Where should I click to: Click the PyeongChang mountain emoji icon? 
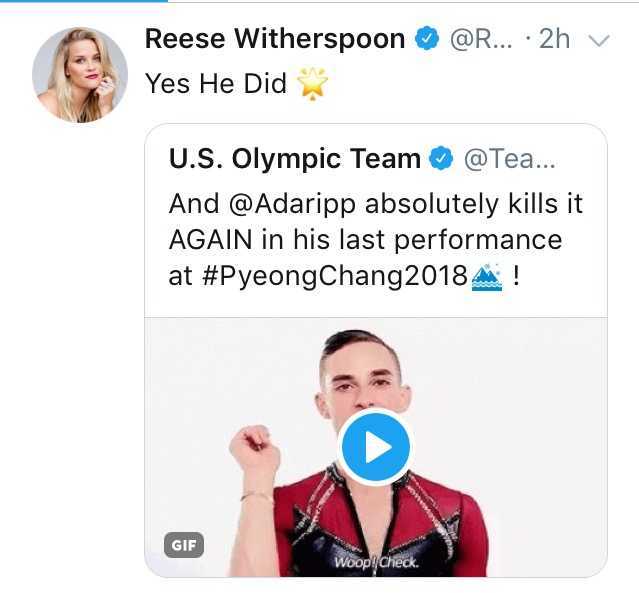[486, 277]
